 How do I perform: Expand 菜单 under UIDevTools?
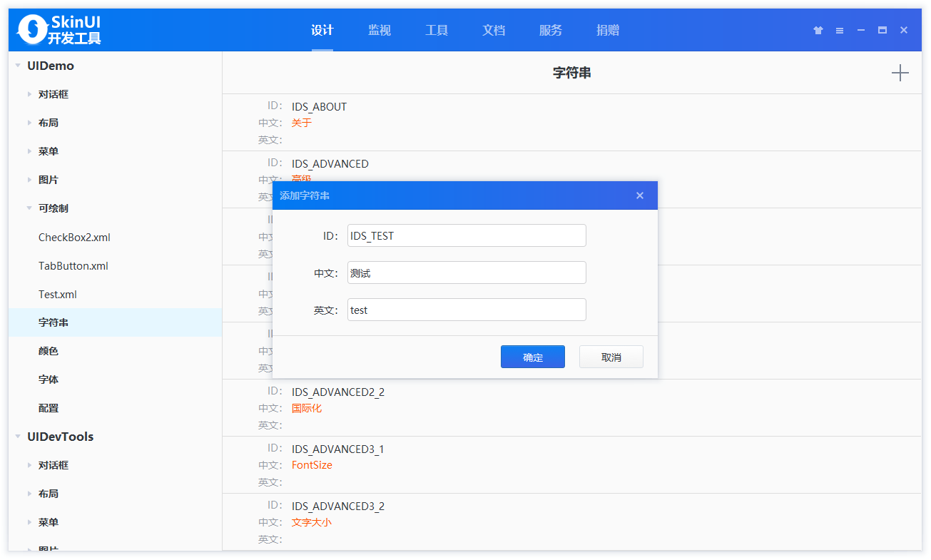[29, 522]
